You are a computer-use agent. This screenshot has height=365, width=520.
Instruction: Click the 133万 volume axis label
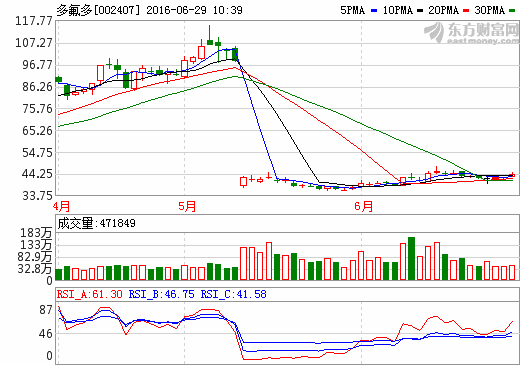(x=36, y=245)
